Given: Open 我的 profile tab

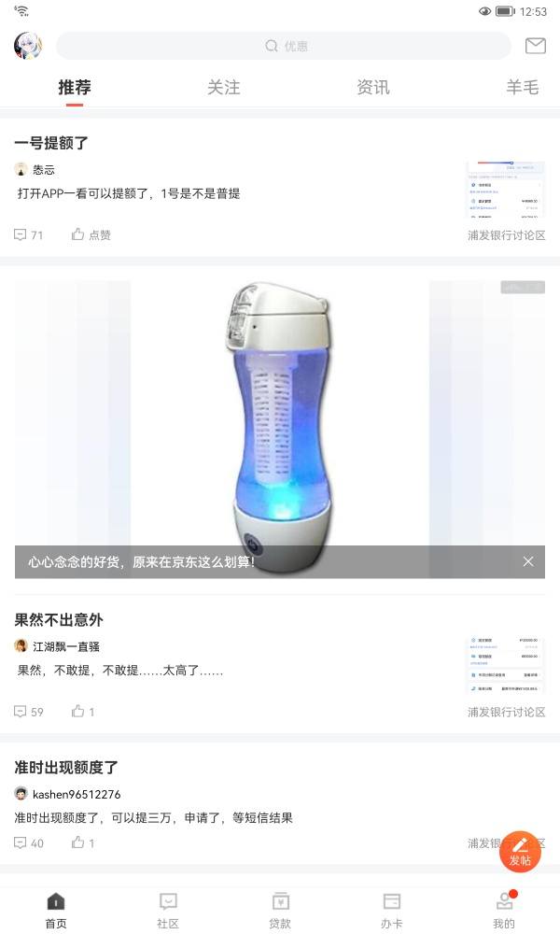Looking at the screenshot, I should pos(504,910).
